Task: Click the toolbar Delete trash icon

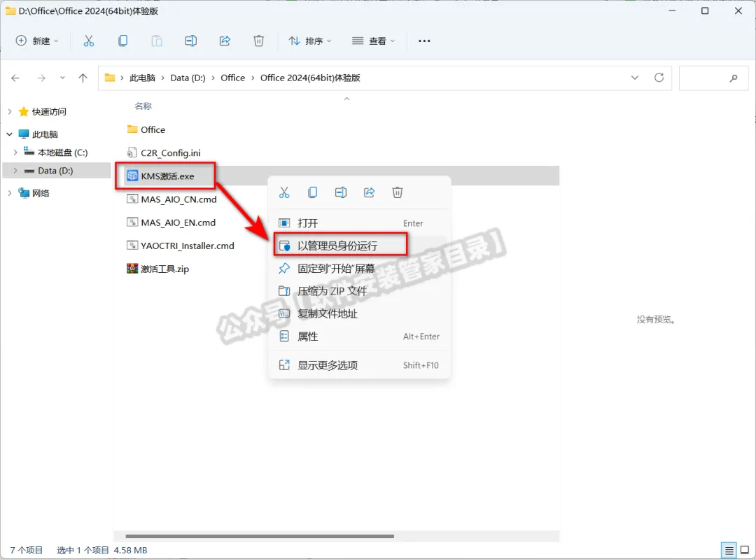Action: (259, 41)
